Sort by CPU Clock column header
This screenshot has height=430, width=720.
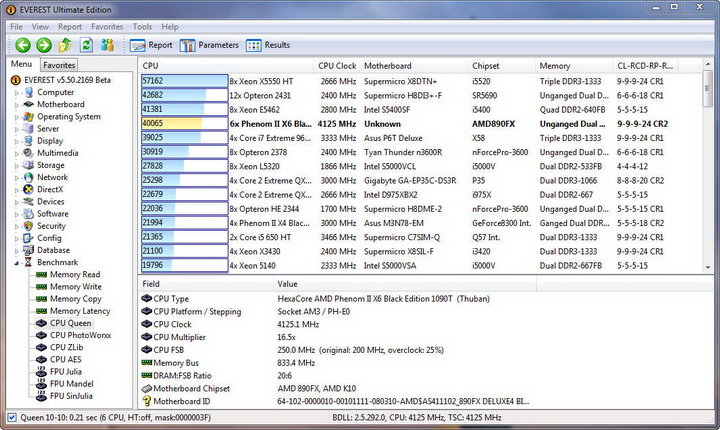point(337,66)
